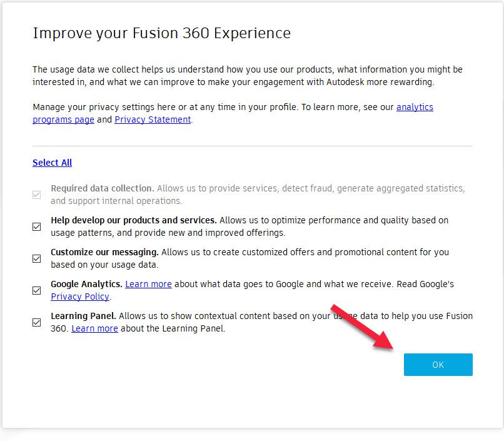Uncheck the Customize our messaging checkbox
Screen dimensions: 504x441
[x=37, y=258]
